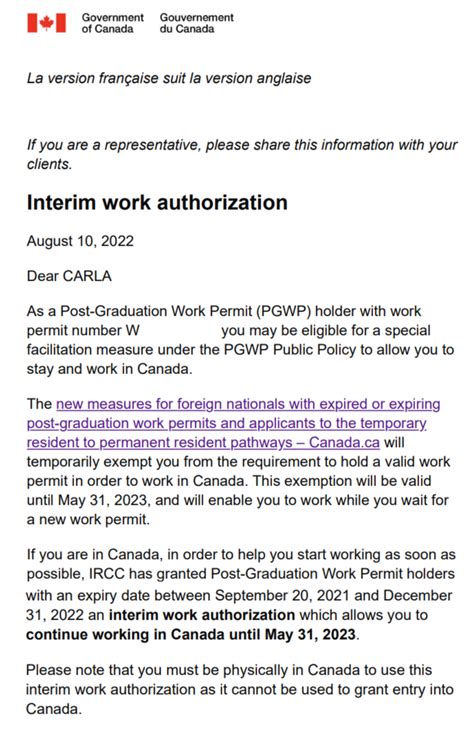This screenshot has width=474, height=732.
Task: Click the 'Canada.ca' end of the hyperlink
Action: [344, 442]
